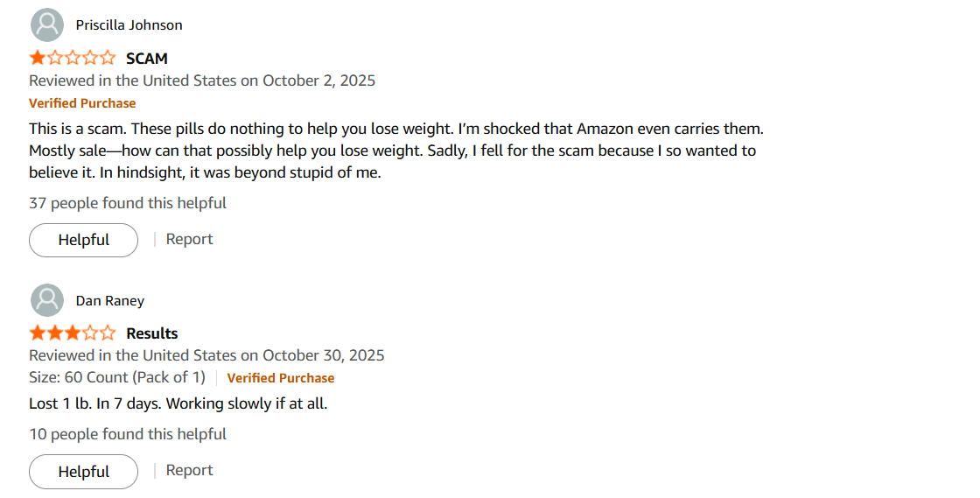Click the "Size: 60 Count (Pack of 1)" text
980x498 pixels.
[117, 378]
